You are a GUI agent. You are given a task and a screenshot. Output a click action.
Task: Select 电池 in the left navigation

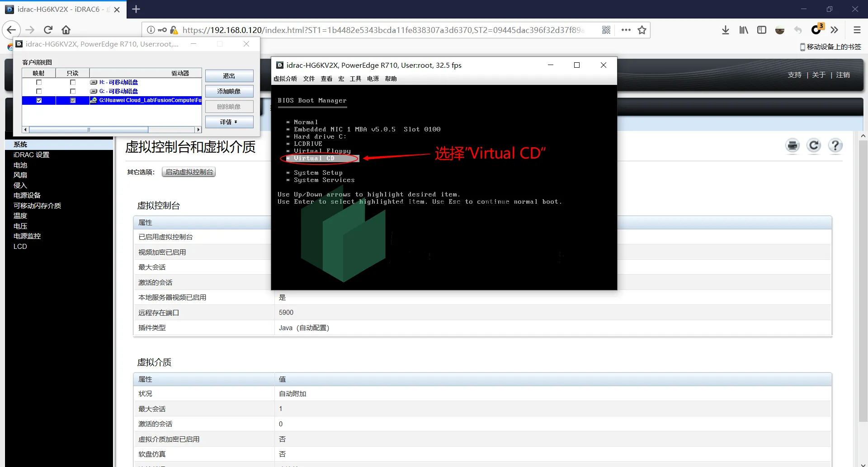point(20,165)
